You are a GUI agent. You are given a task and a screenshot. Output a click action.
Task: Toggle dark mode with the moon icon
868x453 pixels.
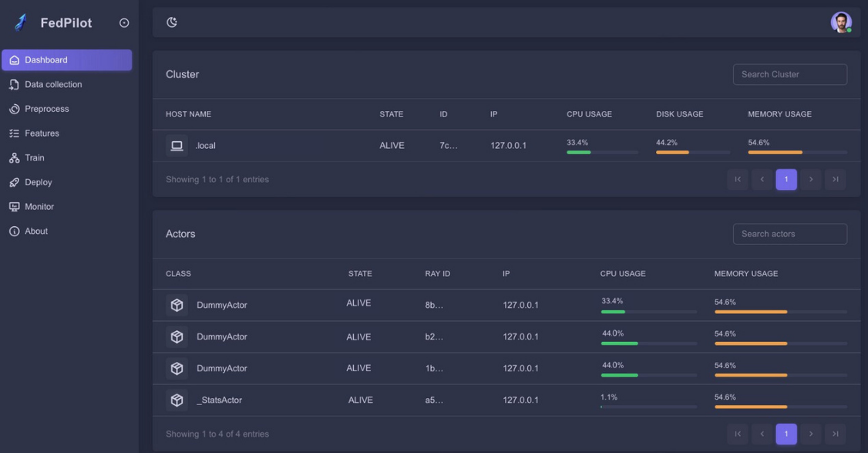(171, 22)
